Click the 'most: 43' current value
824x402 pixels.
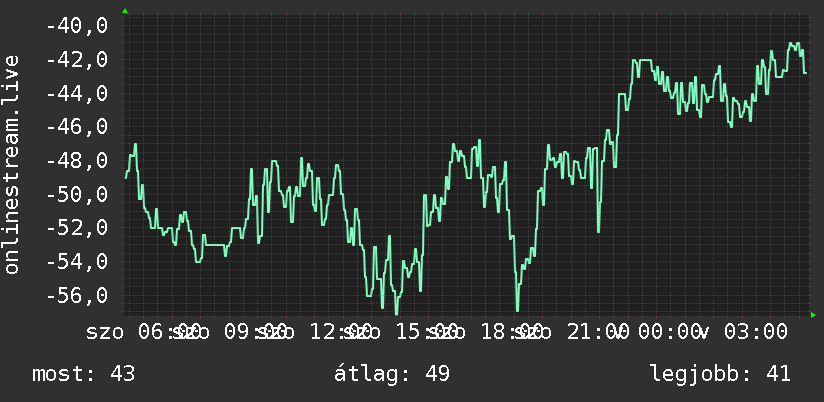point(84,374)
